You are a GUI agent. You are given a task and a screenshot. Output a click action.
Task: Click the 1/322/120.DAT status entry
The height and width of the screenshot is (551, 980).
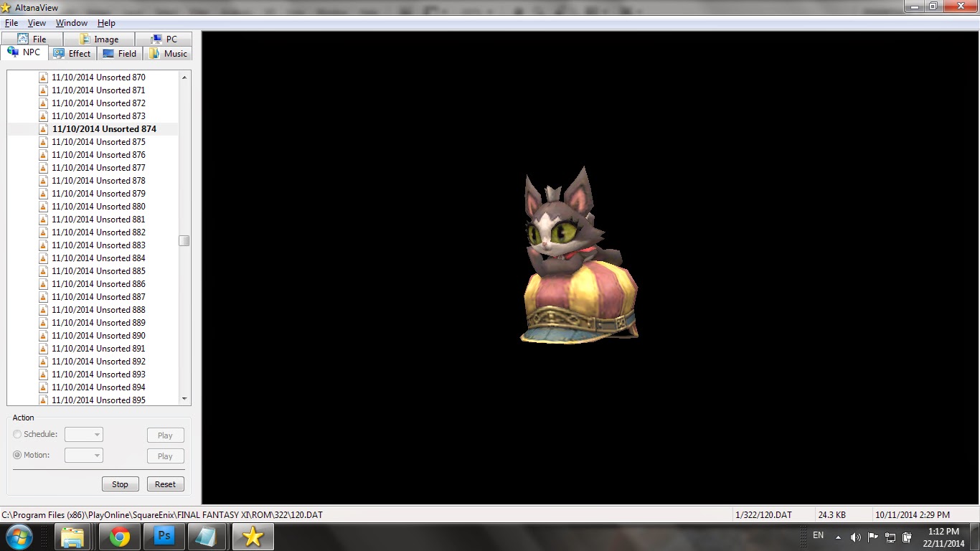[x=763, y=515]
